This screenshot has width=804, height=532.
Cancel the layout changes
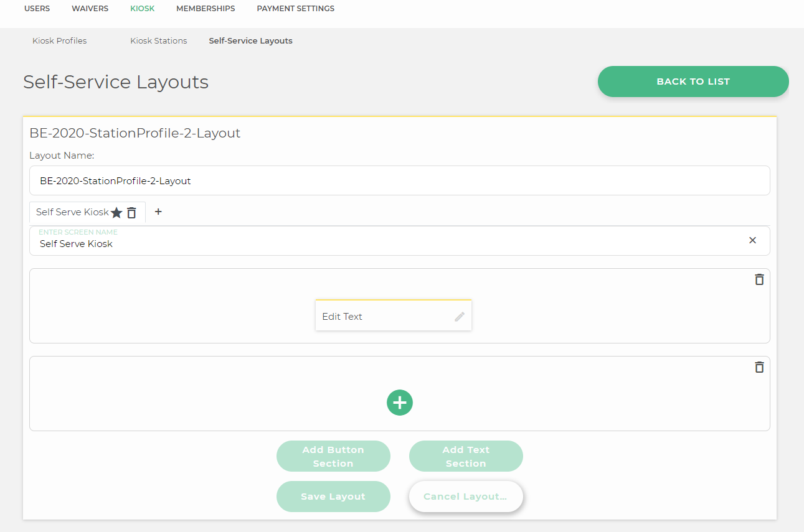click(x=466, y=497)
